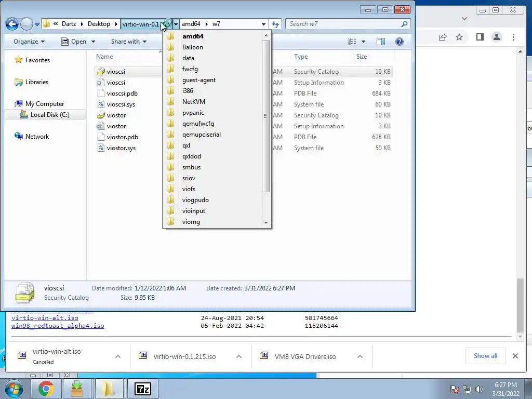Sort the file list by the Name column
532x399 pixels.
click(x=104, y=56)
